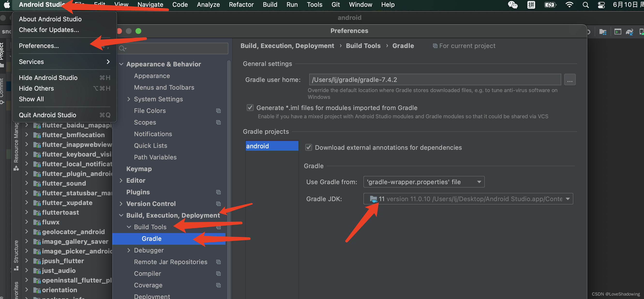
Task: Open Control Center icon
Action: (x=601, y=5)
